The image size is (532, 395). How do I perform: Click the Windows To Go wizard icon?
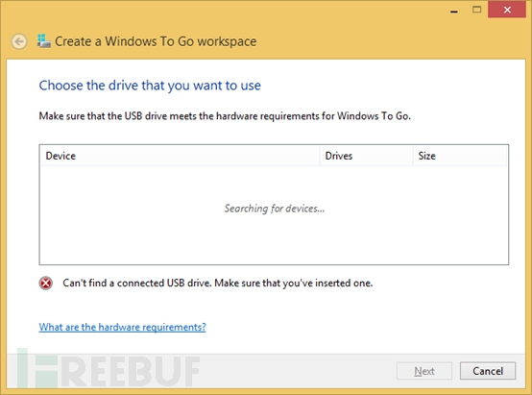click(x=44, y=41)
